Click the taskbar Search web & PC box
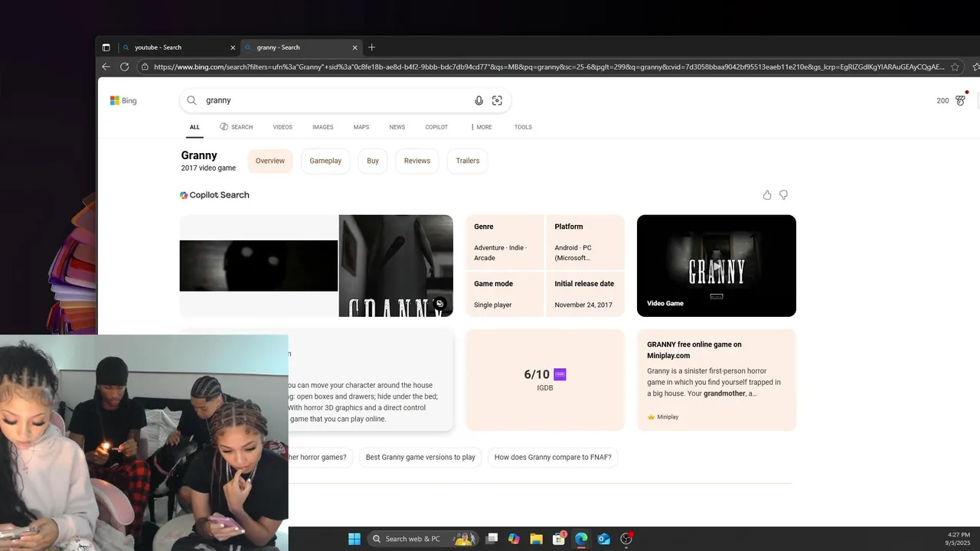Image resolution: width=980 pixels, height=551 pixels. coord(422,539)
